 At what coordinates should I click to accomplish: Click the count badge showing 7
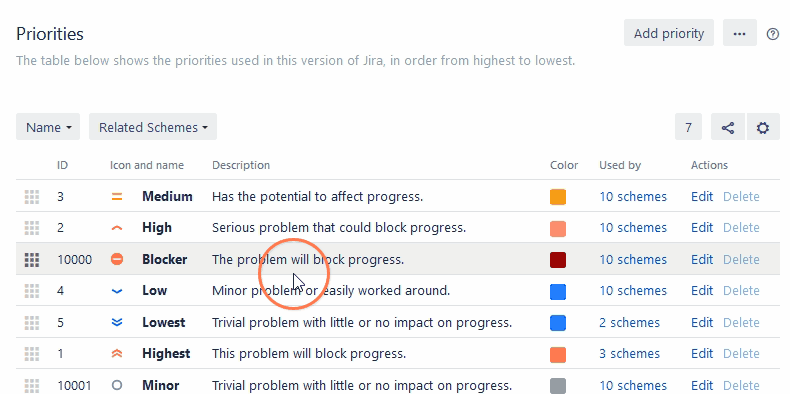click(x=688, y=127)
